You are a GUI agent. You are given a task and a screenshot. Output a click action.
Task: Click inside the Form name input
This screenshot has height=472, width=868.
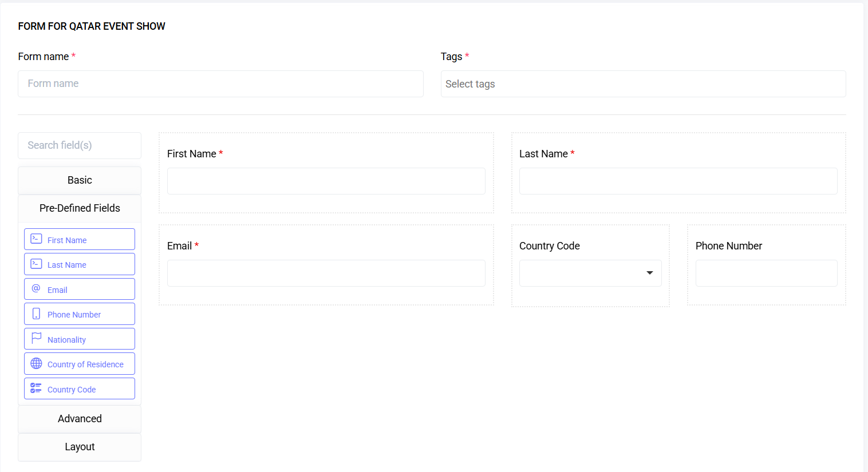pos(220,84)
